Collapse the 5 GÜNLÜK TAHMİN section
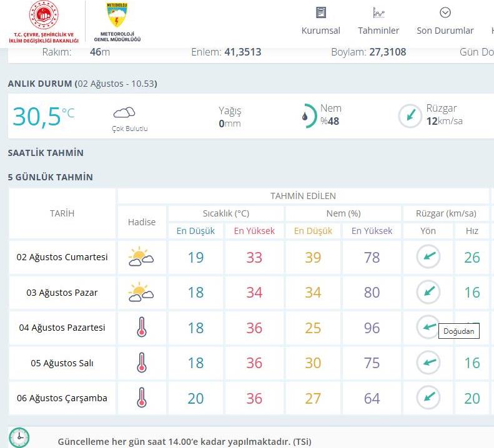 (51, 177)
